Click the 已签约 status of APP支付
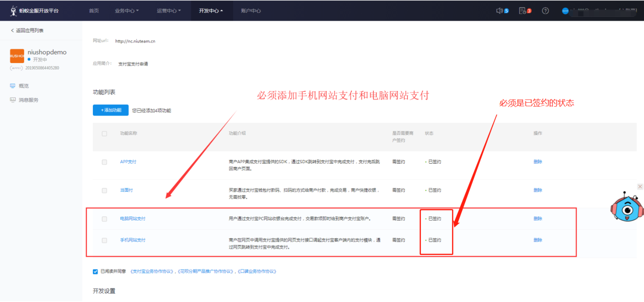 tap(435, 162)
